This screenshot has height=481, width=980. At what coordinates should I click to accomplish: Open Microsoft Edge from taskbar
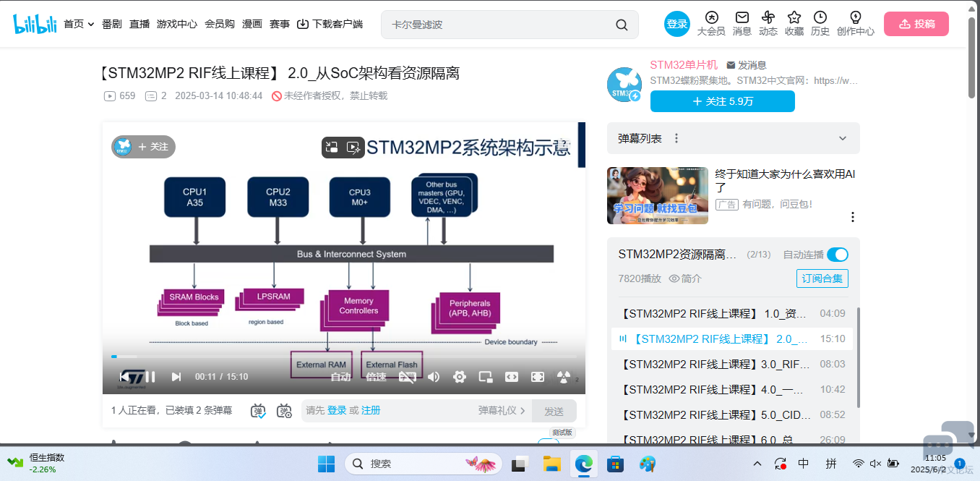pos(583,464)
